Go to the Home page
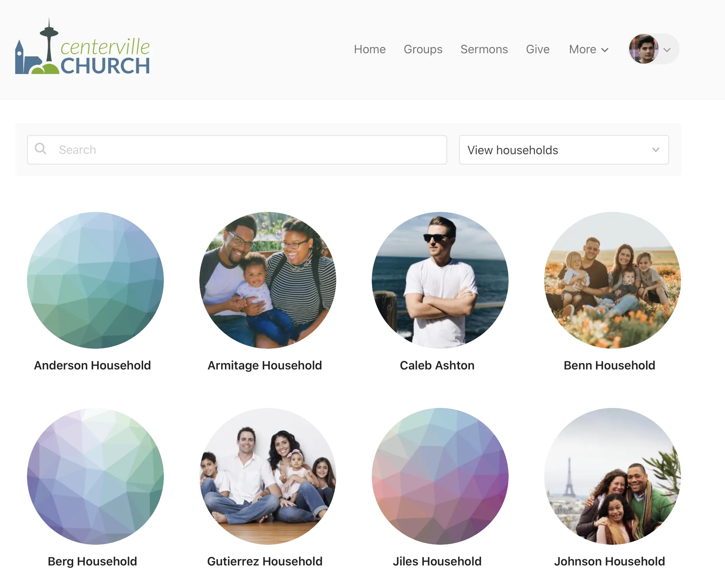Screen dimensions: 725x588 [370, 50]
